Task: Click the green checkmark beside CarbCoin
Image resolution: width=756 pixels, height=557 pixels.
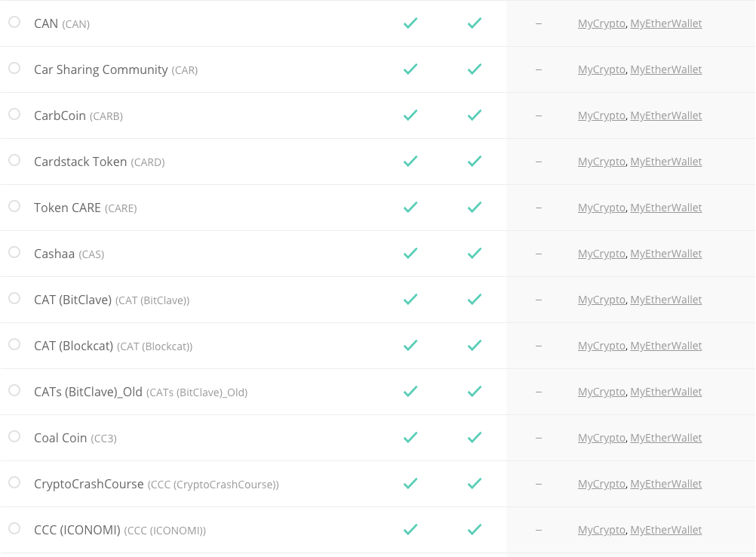Action: (410, 115)
